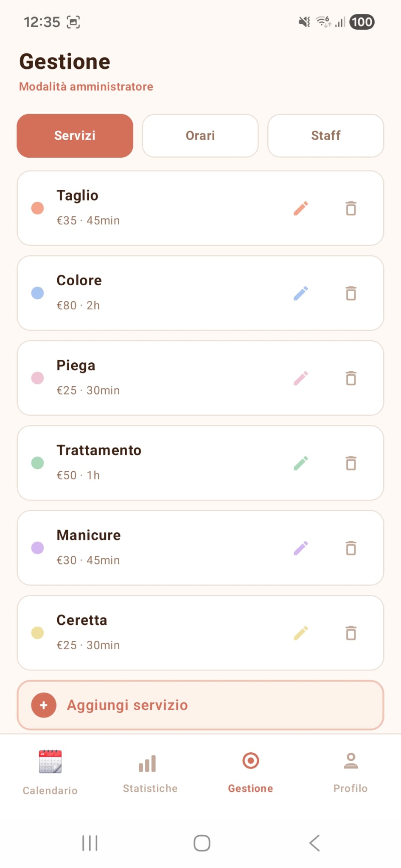This screenshot has height=868, width=401.
Task: Switch to the Orari tab
Action: click(200, 136)
